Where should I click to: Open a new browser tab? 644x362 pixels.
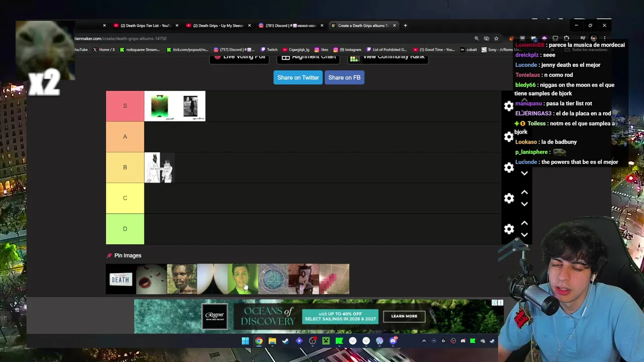(405, 25)
